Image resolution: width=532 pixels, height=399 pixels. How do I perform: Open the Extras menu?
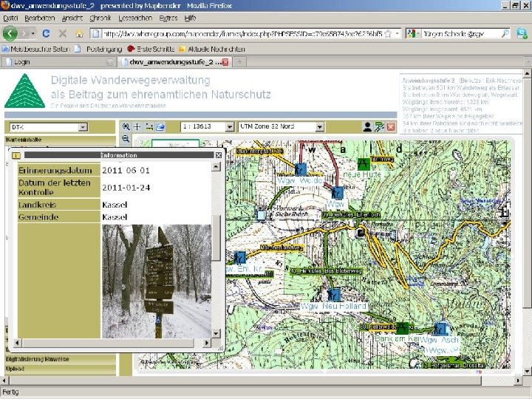coord(168,18)
